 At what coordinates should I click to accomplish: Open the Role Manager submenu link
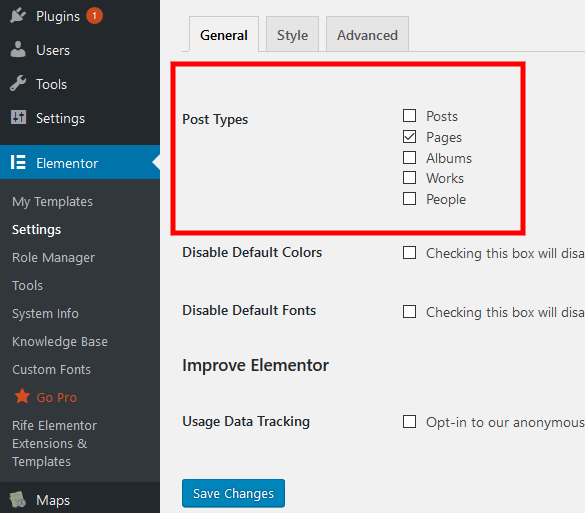point(53,257)
